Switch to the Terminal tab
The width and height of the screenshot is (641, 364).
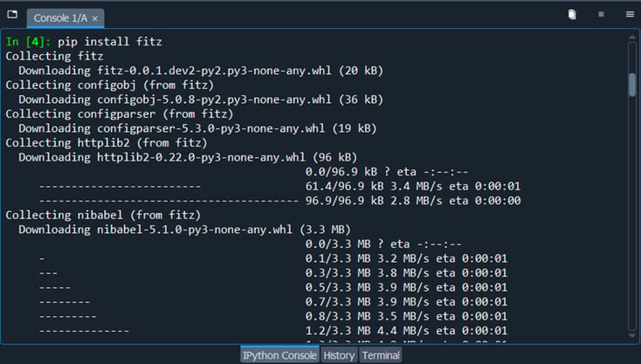[x=381, y=355]
